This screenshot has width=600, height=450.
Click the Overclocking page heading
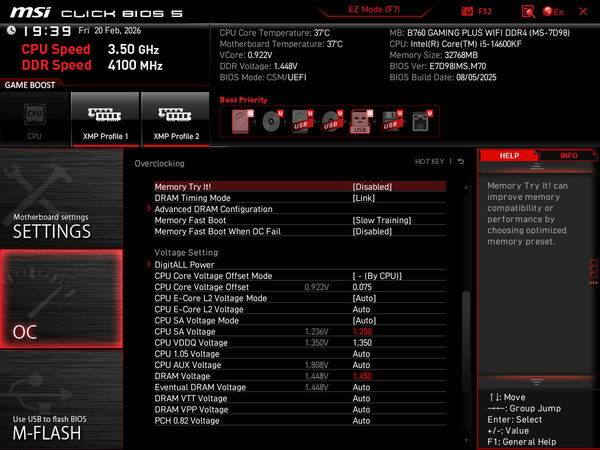click(x=159, y=163)
